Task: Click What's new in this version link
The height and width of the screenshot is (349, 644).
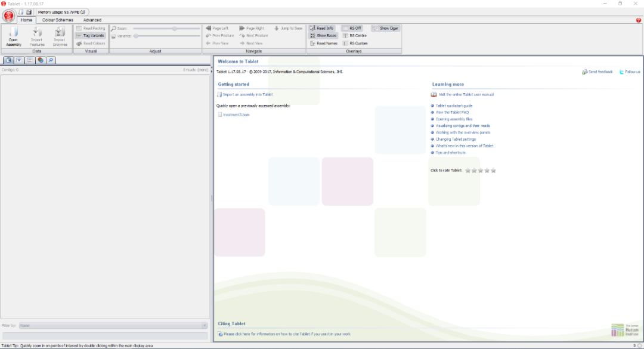Action: coord(464,146)
